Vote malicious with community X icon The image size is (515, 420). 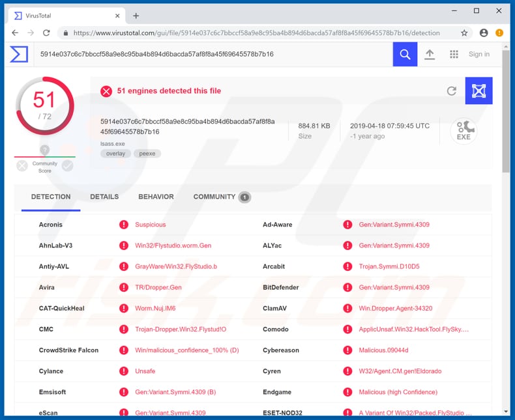point(22,166)
